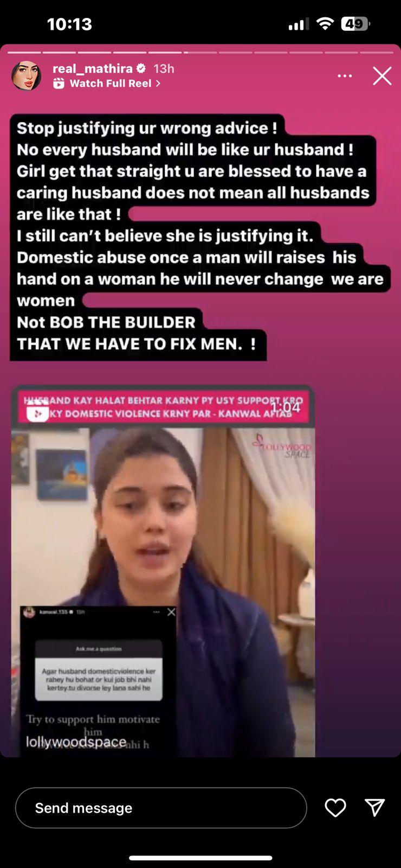Jump to the first story progress segment
The image size is (401, 868).
point(24,53)
